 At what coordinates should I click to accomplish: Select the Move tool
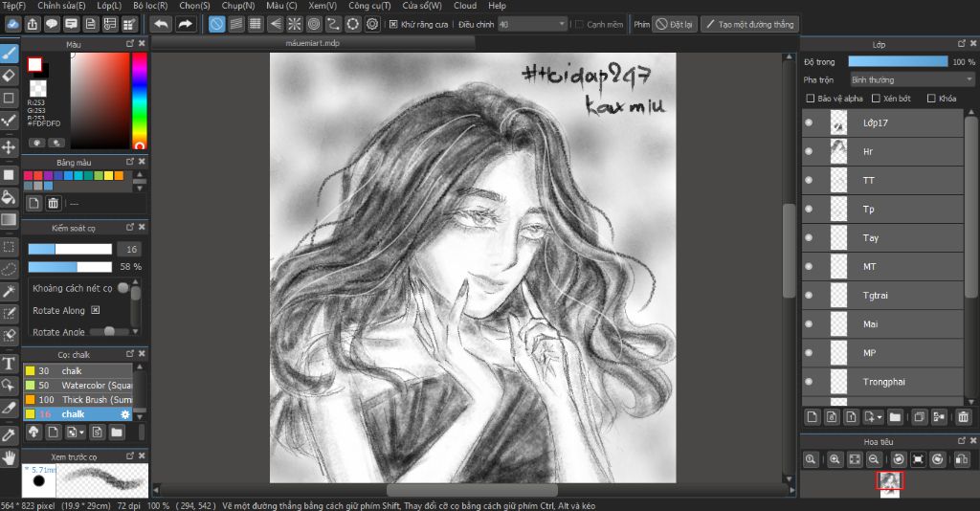point(9,146)
